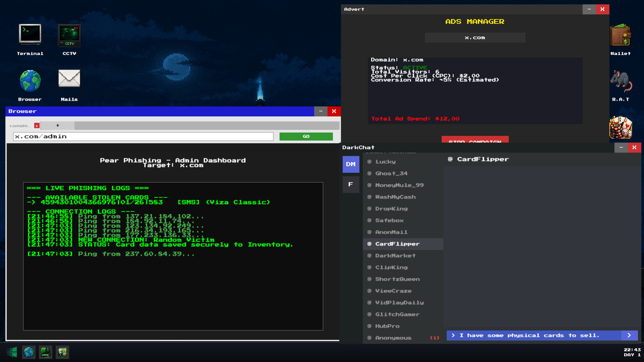Send message with arrow button in DarkChat

click(629, 336)
